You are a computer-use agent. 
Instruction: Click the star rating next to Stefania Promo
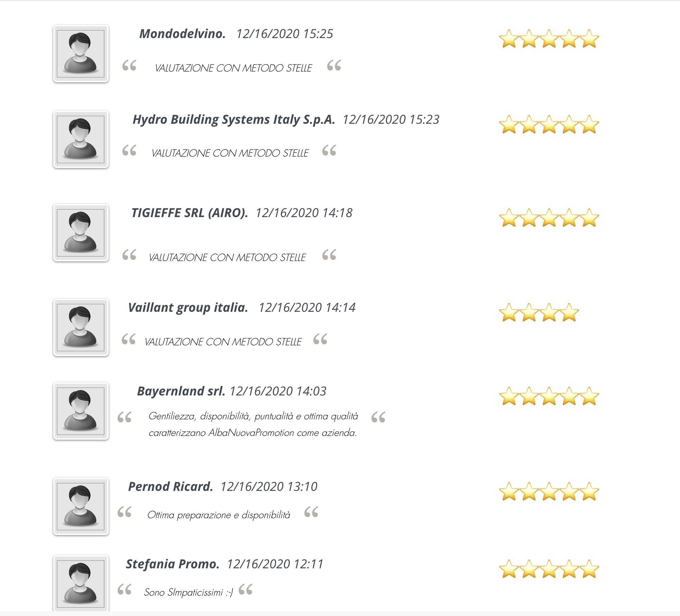tap(549, 569)
